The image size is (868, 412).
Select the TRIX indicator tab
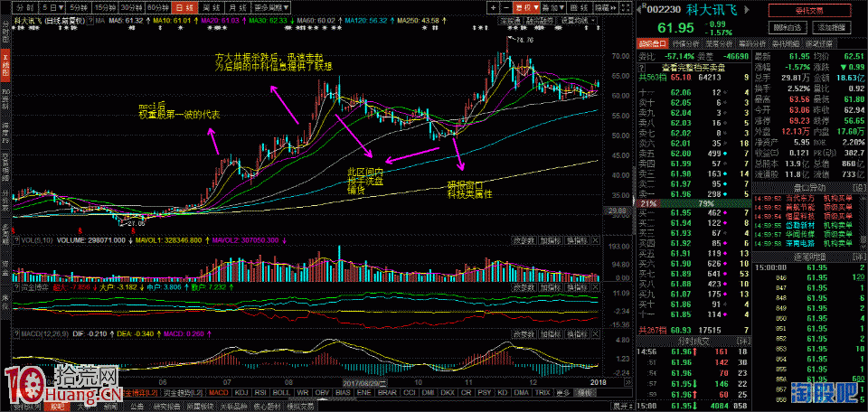[542, 392]
